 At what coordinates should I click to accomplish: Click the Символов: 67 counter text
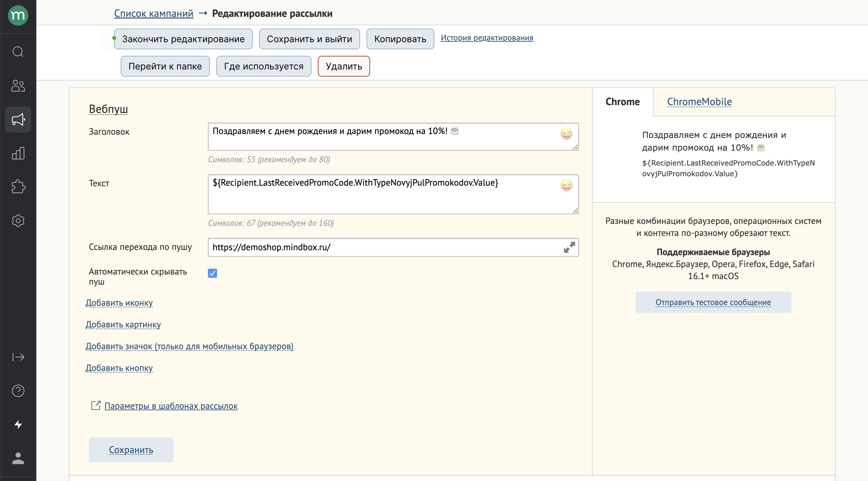(271, 223)
